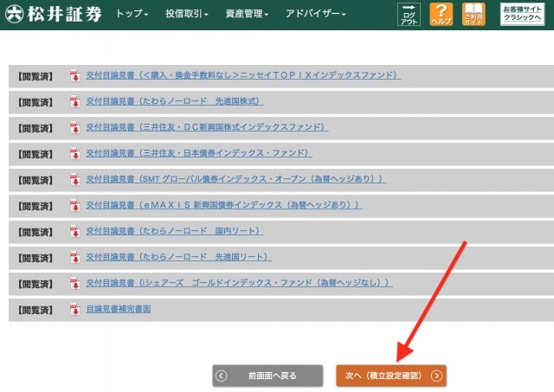This screenshot has width=554, height=392.
Task: Open 交付目論見書 ニッセイTOPIXインデックスファンド link
Action: tap(243, 75)
